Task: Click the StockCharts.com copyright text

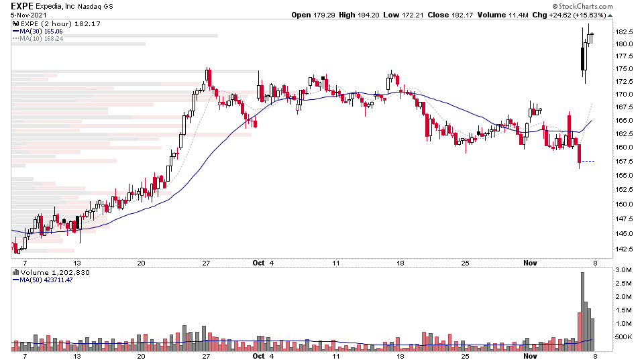Action: pyautogui.click(x=582, y=6)
